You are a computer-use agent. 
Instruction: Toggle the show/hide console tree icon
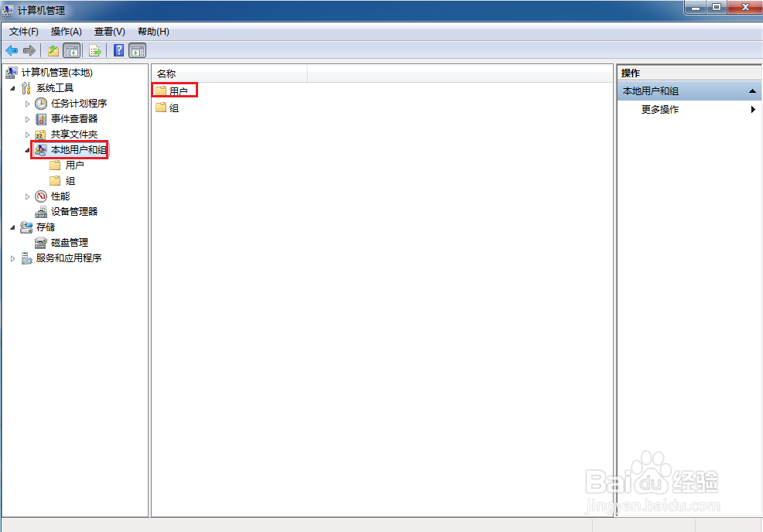click(71, 50)
